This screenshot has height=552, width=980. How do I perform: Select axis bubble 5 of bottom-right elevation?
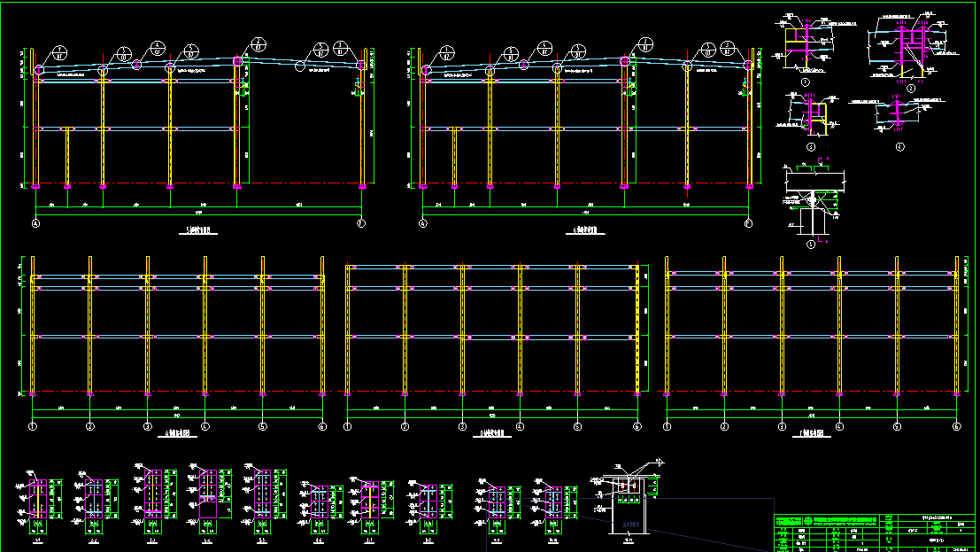point(897,426)
